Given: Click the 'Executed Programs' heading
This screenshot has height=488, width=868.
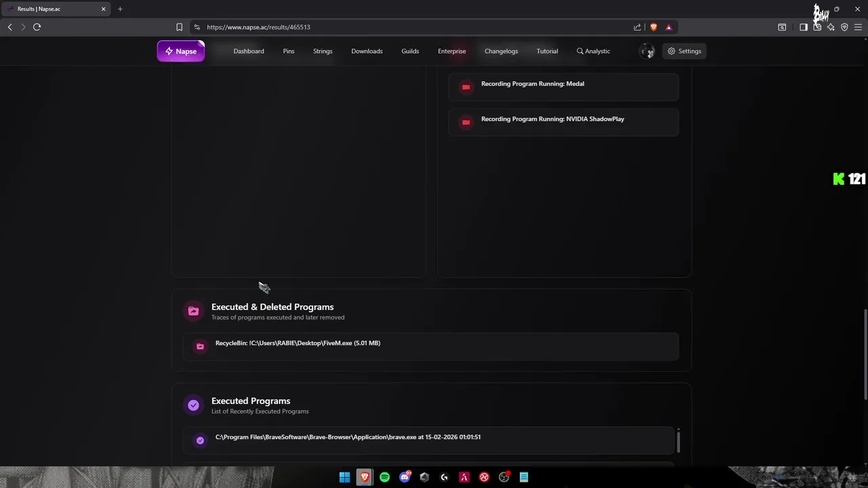Looking at the screenshot, I should [x=251, y=401].
